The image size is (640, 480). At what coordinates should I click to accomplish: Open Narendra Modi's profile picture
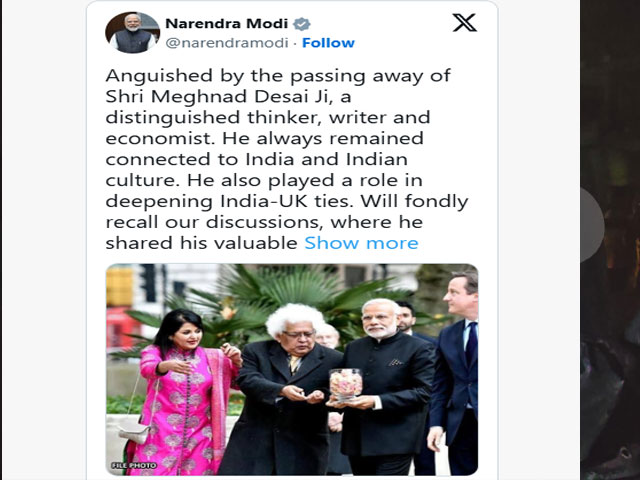pos(132,33)
